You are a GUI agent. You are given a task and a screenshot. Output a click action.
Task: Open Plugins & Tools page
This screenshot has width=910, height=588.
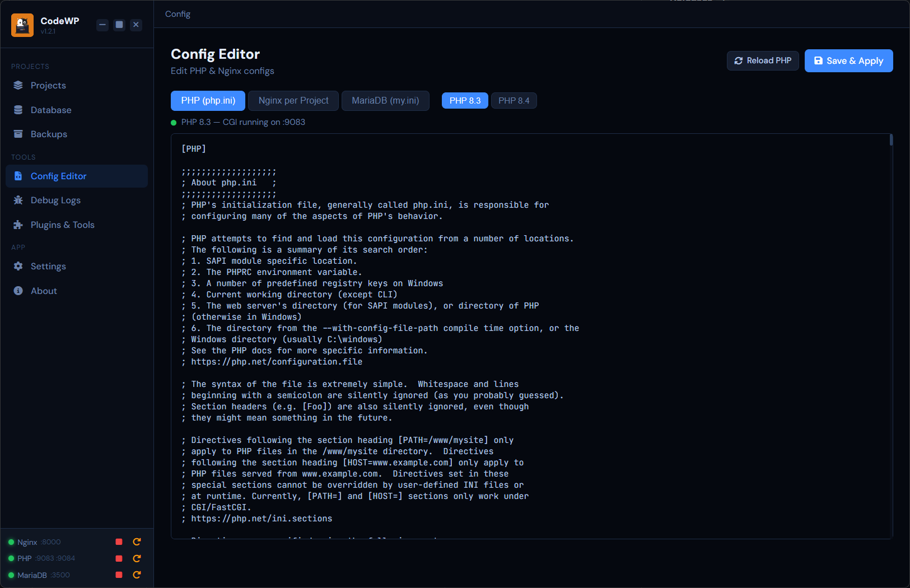click(x=62, y=225)
